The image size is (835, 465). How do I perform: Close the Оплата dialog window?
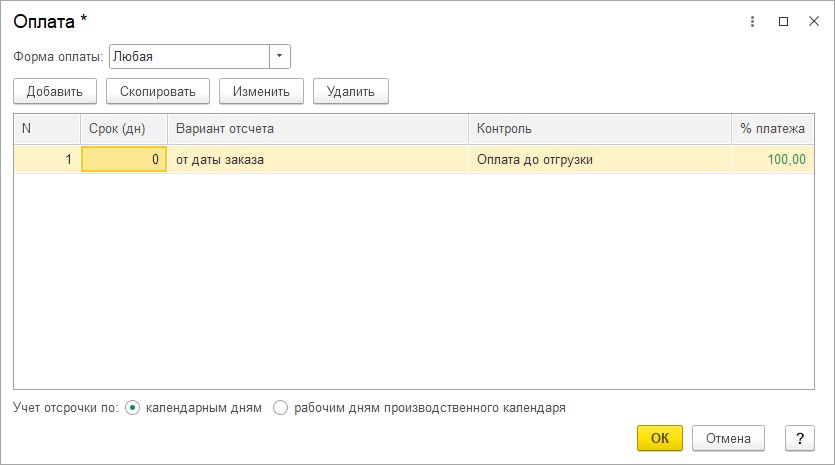(813, 21)
